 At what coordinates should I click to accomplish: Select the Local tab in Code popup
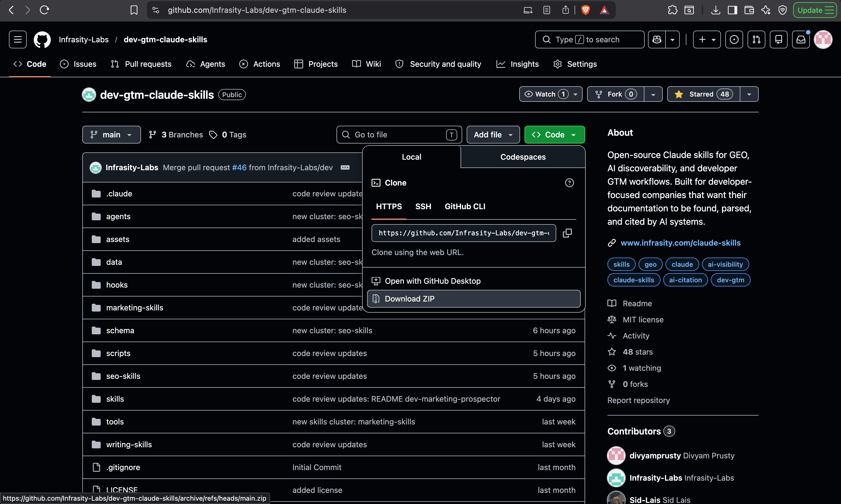(x=412, y=157)
